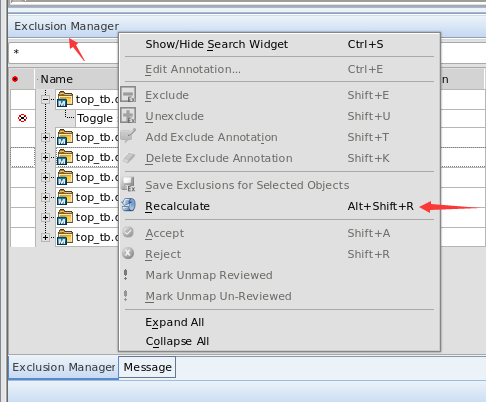This screenshot has width=486, height=402.
Task: Click the Accept checkmark icon
Action: click(x=128, y=232)
